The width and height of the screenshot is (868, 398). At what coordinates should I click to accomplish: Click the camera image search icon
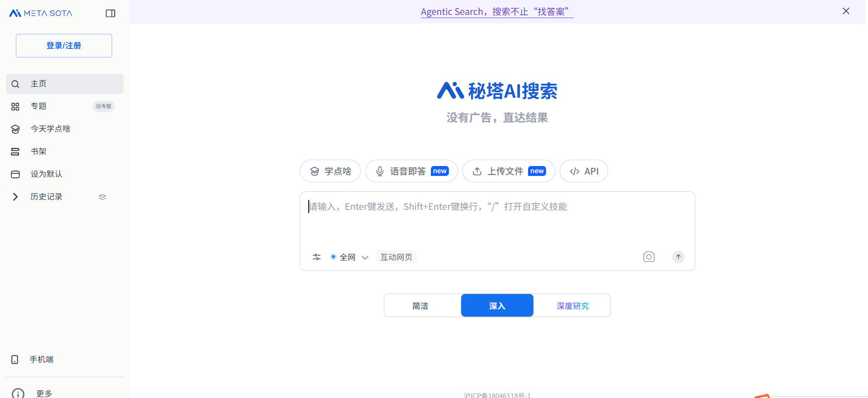pos(649,257)
